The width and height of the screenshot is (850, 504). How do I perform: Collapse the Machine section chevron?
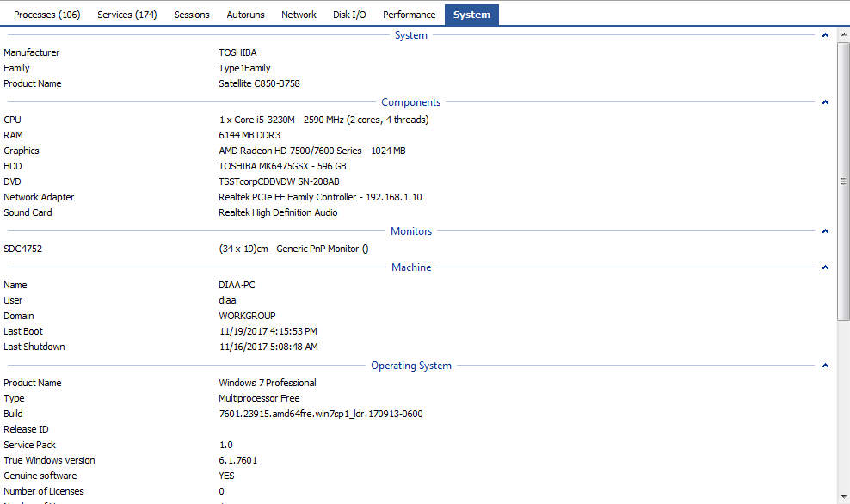825,267
